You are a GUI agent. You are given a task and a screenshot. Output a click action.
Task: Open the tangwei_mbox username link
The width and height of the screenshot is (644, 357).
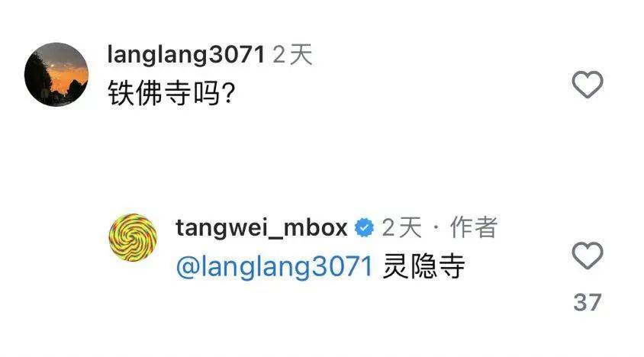pyautogui.click(x=261, y=227)
